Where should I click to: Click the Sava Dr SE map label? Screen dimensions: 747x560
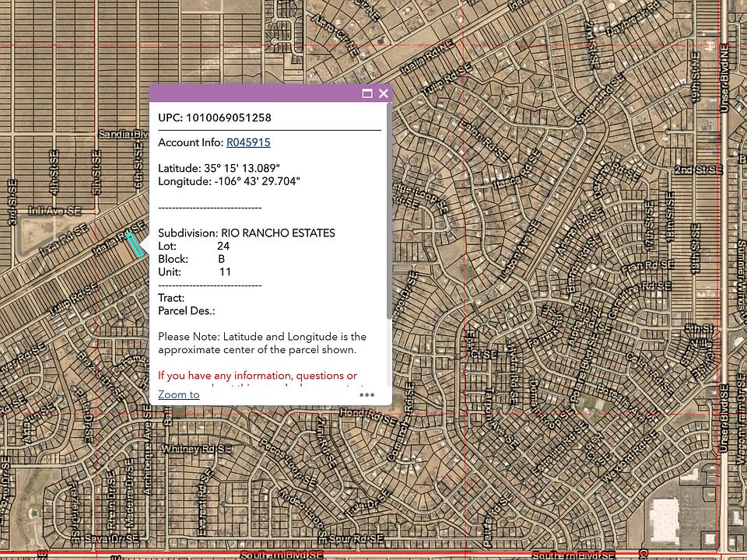(x=111, y=538)
